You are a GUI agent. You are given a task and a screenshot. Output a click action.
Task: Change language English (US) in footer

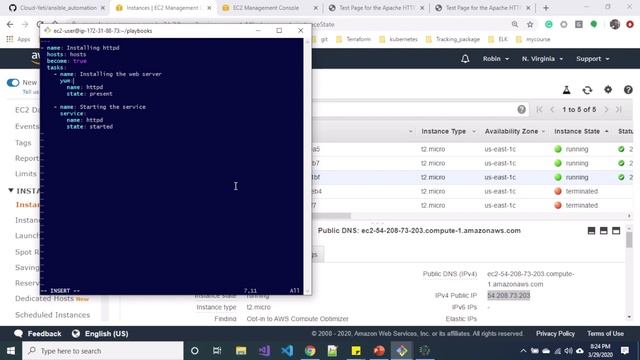point(100,333)
